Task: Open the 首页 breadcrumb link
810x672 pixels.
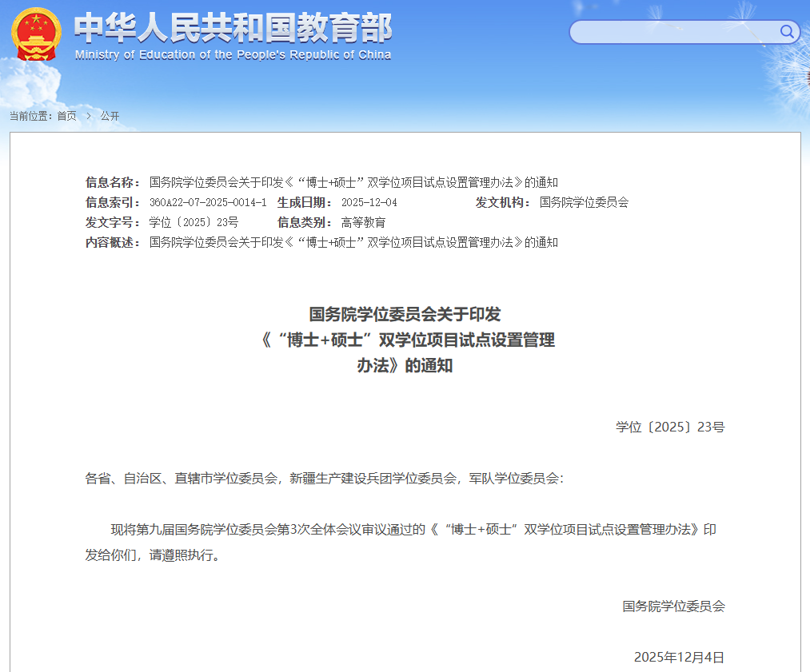Action: tap(67, 116)
